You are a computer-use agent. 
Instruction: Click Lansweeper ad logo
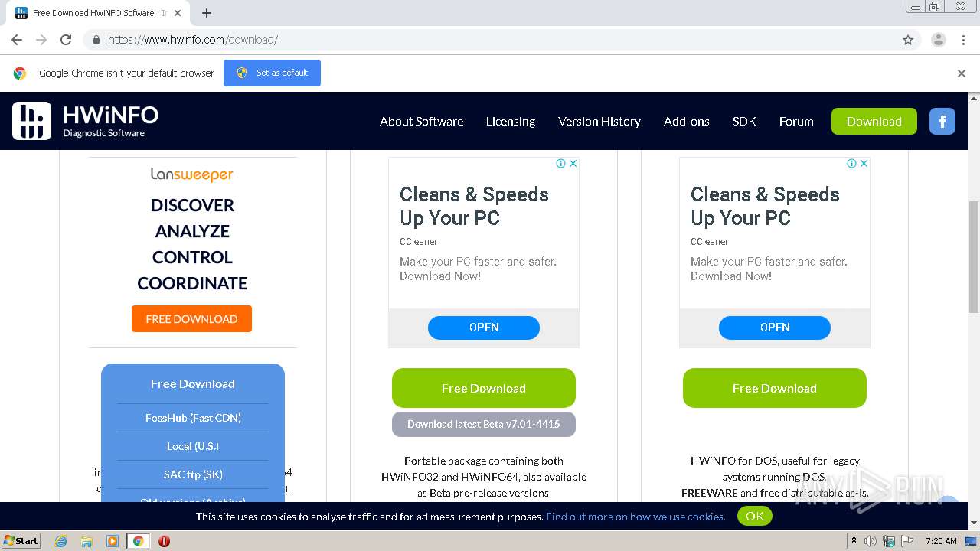(192, 174)
